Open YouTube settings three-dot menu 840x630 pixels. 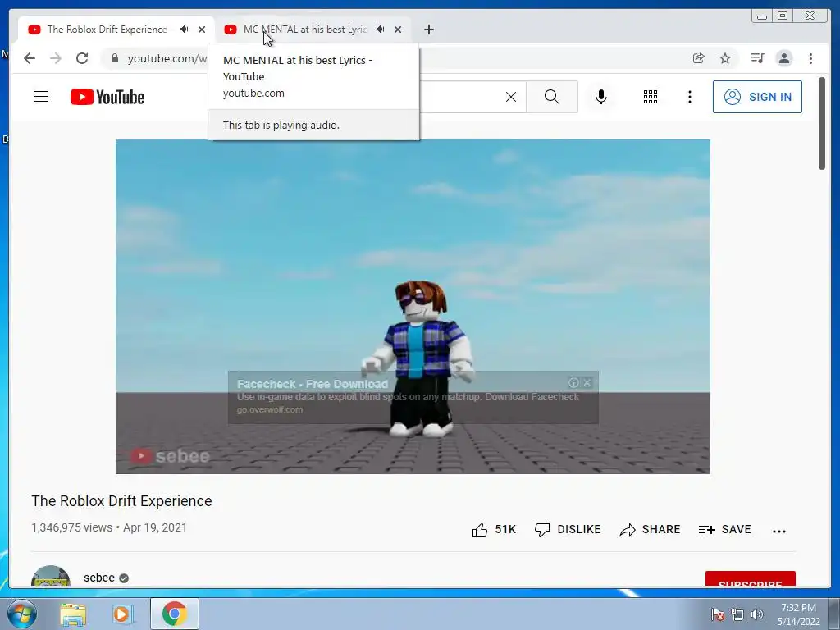click(x=689, y=97)
